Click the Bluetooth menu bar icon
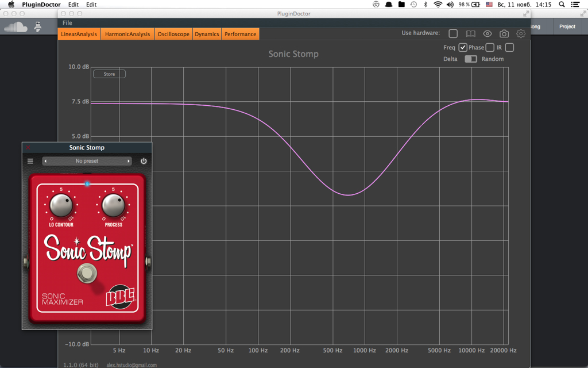This screenshot has width=588, height=368. [x=425, y=5]
